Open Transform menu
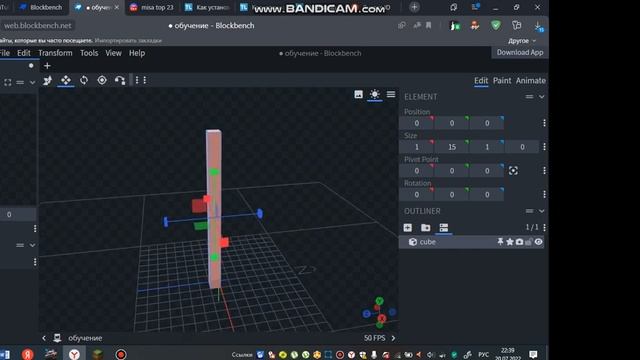Image resolution: width=640 pixels, height=360 pixels. (x=55, y=53)
